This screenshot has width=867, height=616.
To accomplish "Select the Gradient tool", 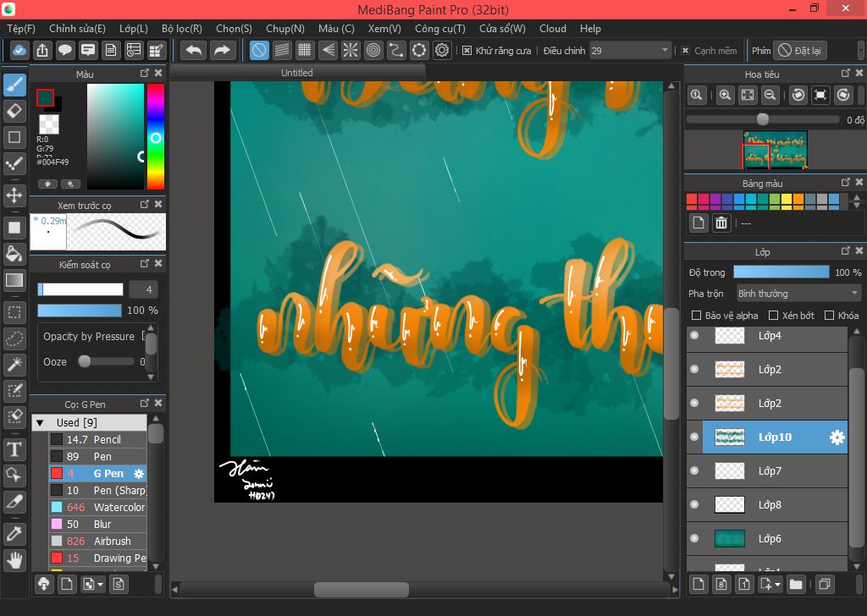I will pyautogui.click(x=15, y=281).
